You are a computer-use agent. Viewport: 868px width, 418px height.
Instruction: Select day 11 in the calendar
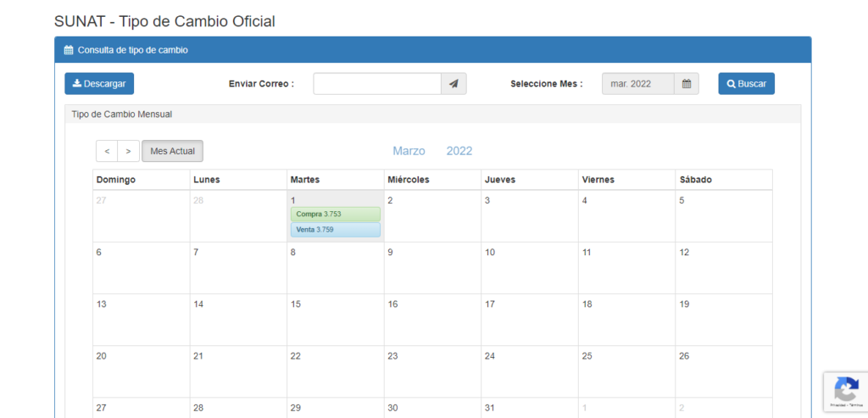[626, 268]
